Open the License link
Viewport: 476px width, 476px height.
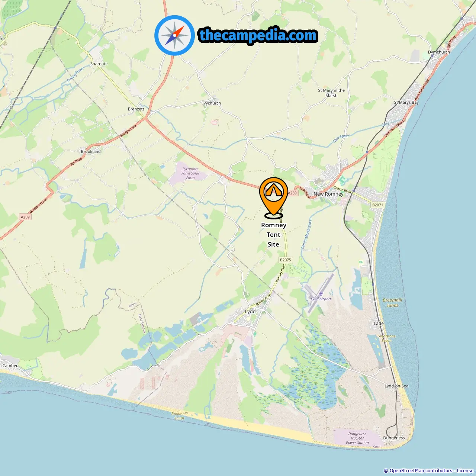[465, 471]
